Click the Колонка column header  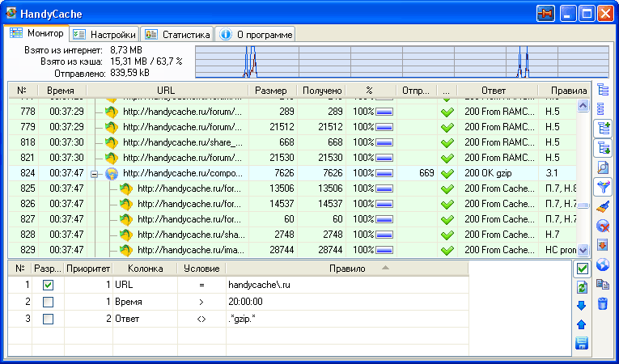click(146, 269)
